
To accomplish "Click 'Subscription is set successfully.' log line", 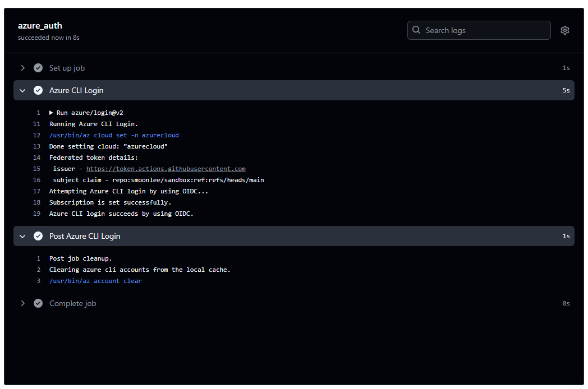I will 110,202.
